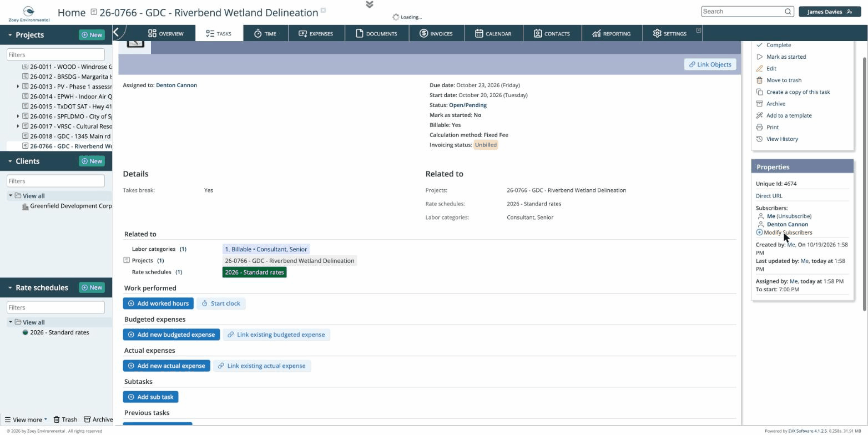
Task: Open Archive in the bottom bar
Action: [98, 419]
